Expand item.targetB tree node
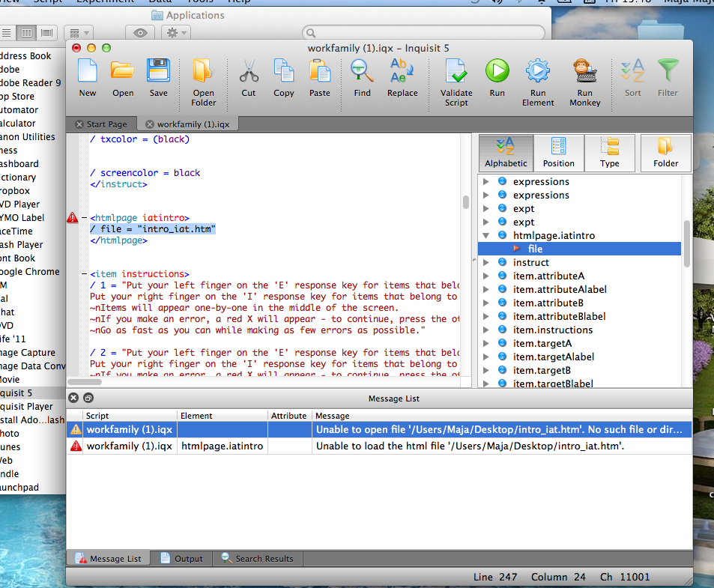This screenshot has width=714, height=588. tap(486, 370)
